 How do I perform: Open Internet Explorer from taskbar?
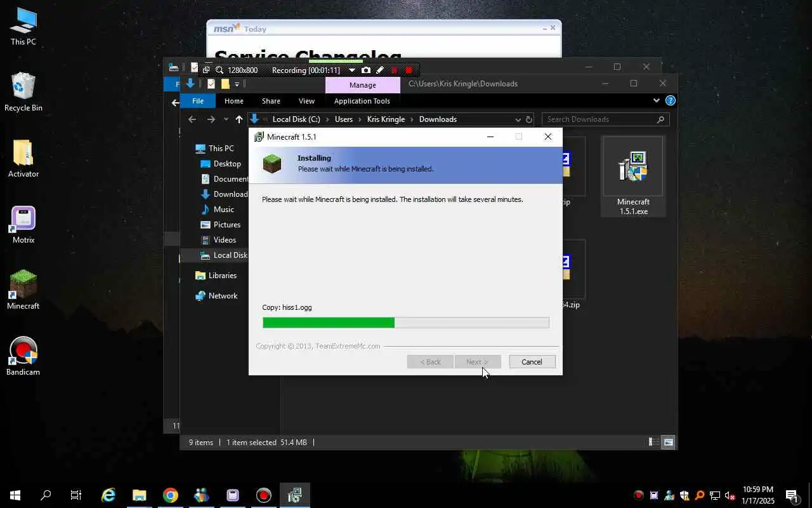click(x=108, y=495)
